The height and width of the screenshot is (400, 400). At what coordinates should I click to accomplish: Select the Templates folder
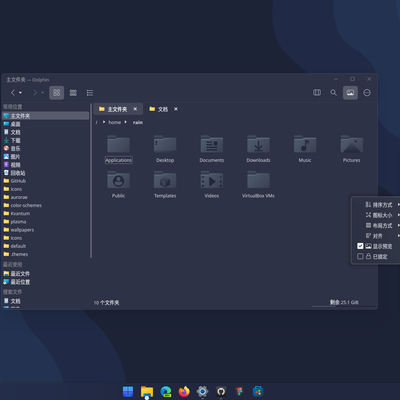[165, 185]
